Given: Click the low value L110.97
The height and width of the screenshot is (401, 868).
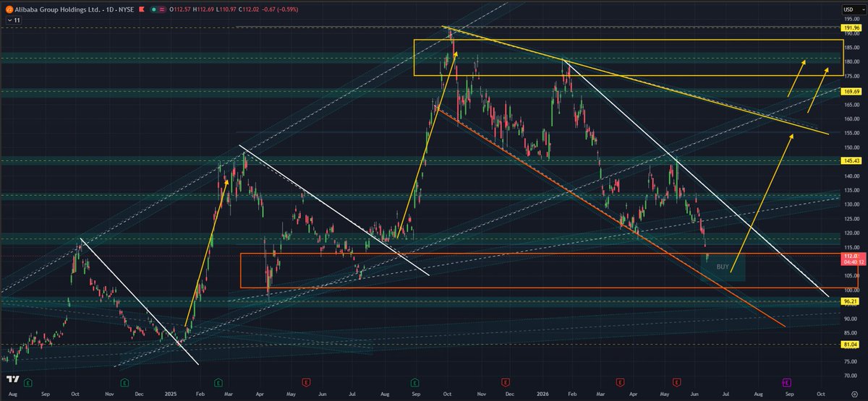Looking at the screenshot, I should coord(226,10).
